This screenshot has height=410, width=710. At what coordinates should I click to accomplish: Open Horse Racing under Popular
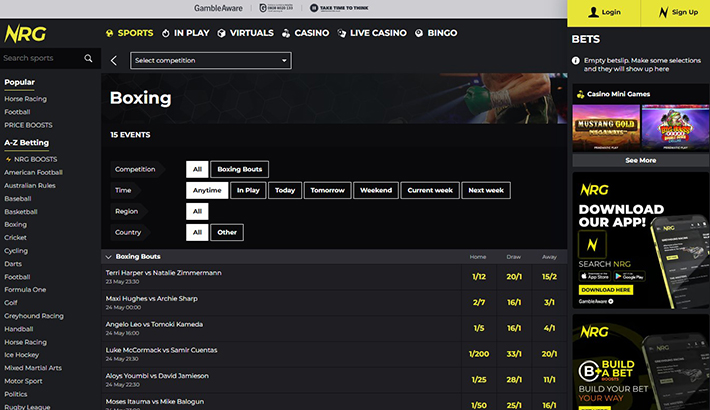(x=25, y=99)
